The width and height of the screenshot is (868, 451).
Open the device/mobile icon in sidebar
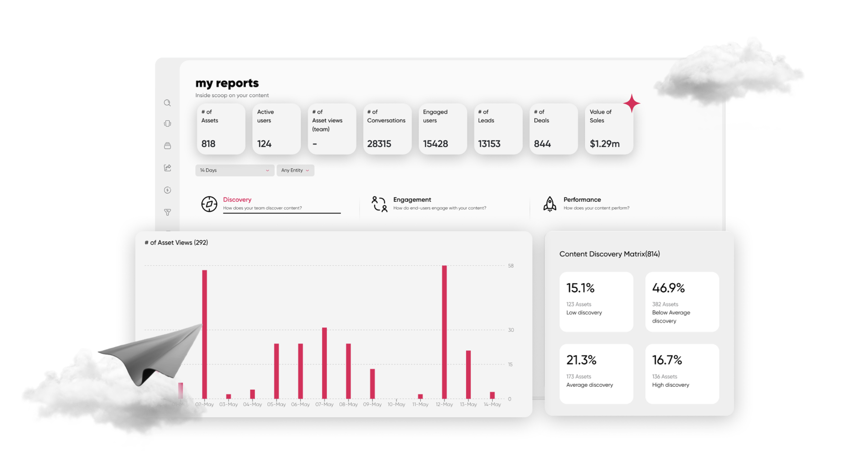click(167, 123)
